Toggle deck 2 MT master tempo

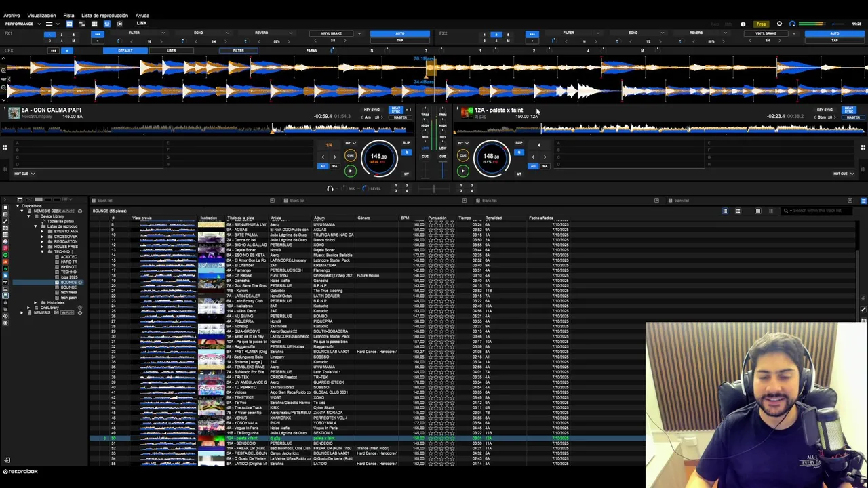[519, 174]
